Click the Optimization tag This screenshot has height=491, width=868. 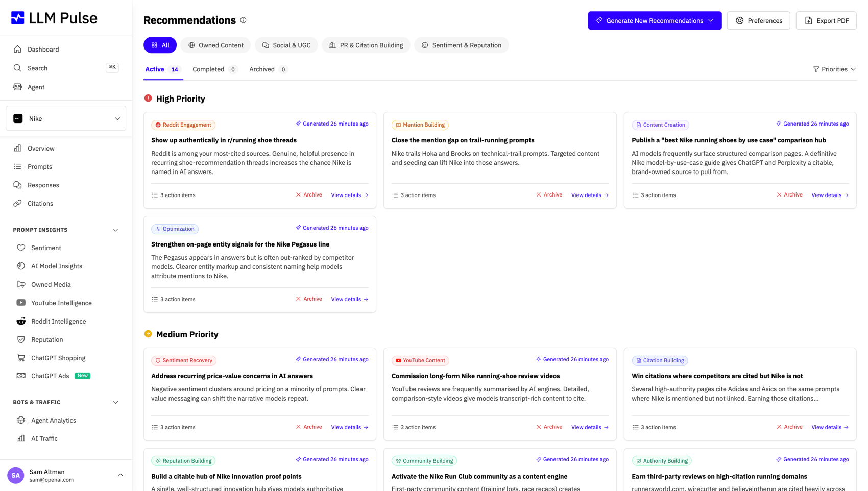[x=175, y=229]
